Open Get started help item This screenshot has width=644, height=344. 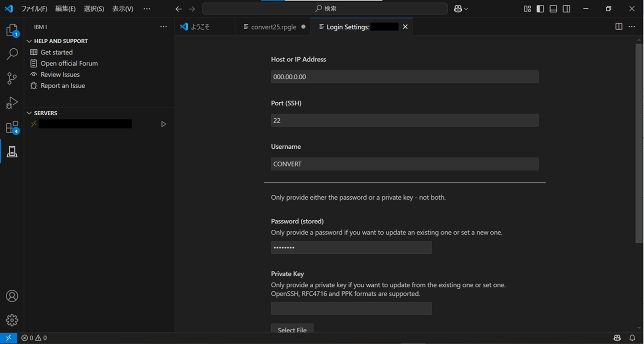tap(56, 52)
